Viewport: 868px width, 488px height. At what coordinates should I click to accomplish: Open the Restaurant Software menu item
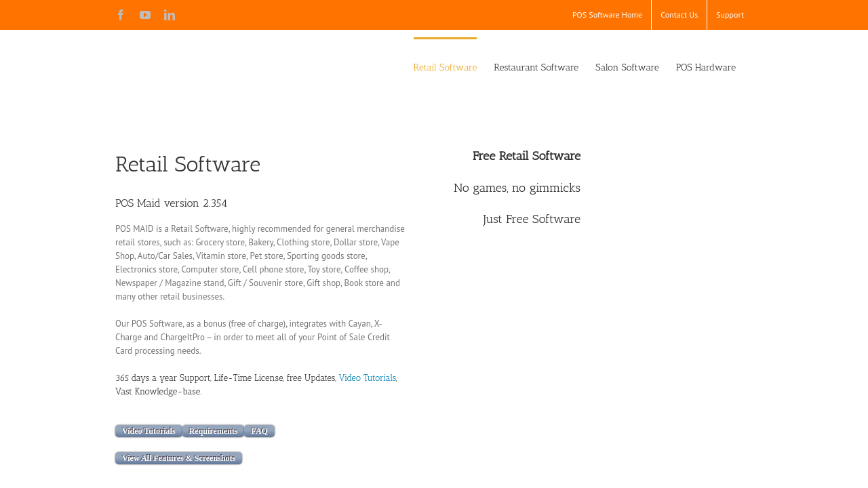[536, 67]
